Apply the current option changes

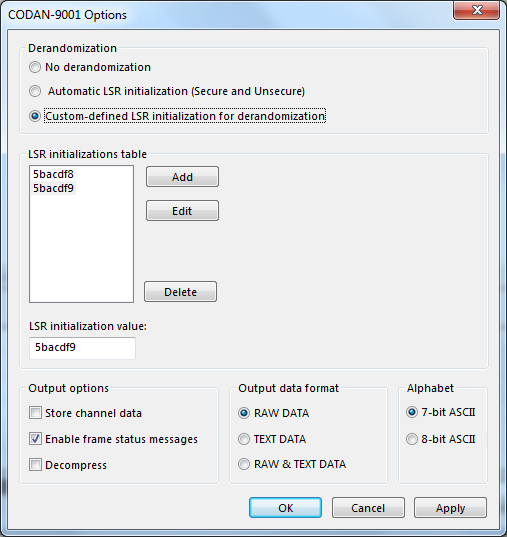click(x=450, y=508)
